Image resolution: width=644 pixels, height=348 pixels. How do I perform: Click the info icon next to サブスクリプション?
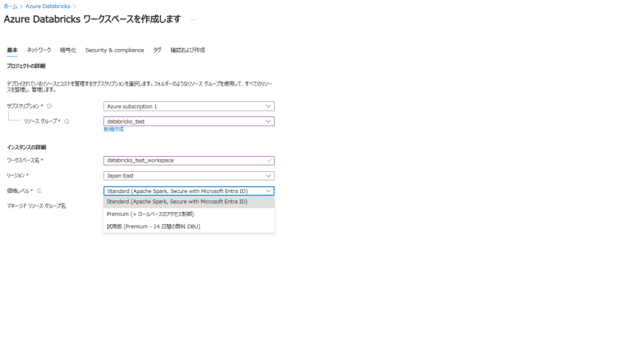tap(49, 106)
